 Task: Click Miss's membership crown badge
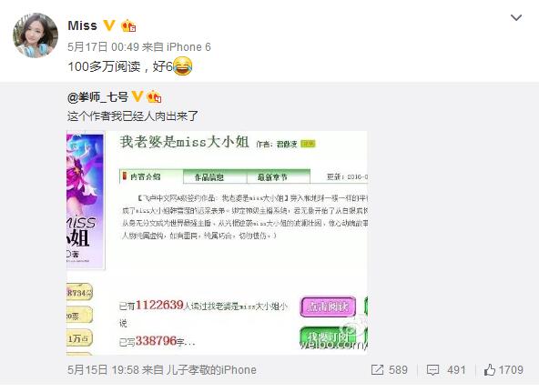pyautogui.click(x=128, y=25)
